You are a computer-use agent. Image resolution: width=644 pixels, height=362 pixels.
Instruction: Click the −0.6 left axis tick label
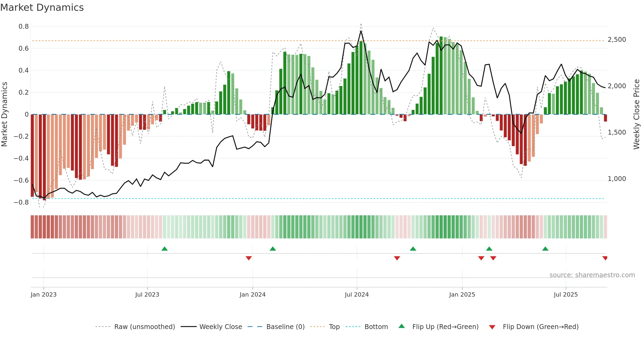pyautogui.click(x=21, y=180)
